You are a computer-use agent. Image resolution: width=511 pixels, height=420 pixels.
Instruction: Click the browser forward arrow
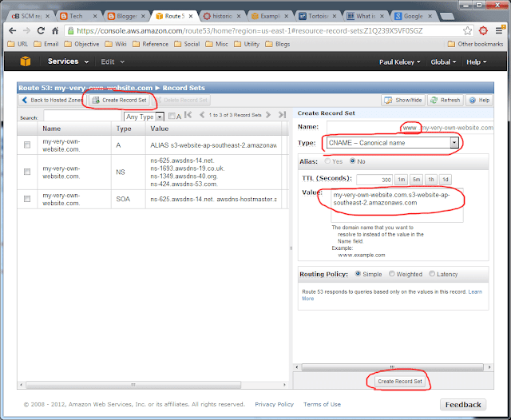[26, 31]
